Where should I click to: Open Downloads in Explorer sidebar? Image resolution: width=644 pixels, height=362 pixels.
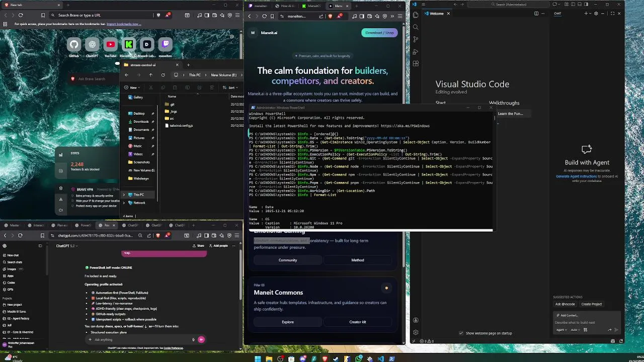click(141, 121)
